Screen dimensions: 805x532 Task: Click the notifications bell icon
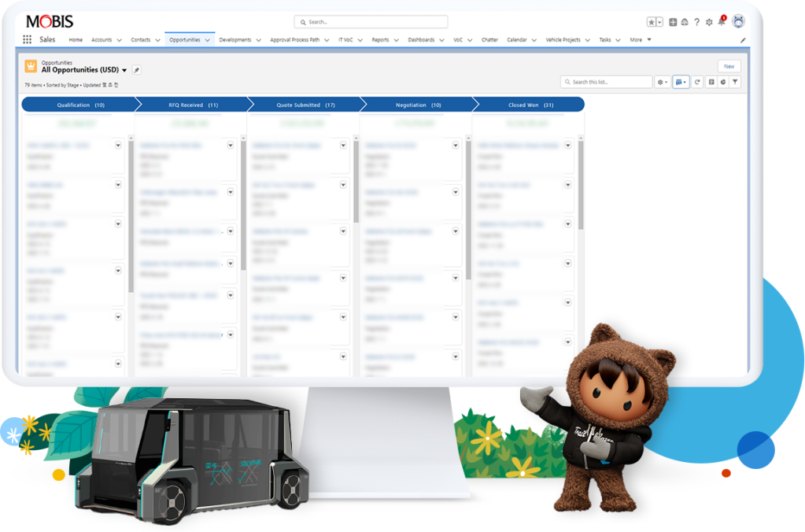coord(721,22)
